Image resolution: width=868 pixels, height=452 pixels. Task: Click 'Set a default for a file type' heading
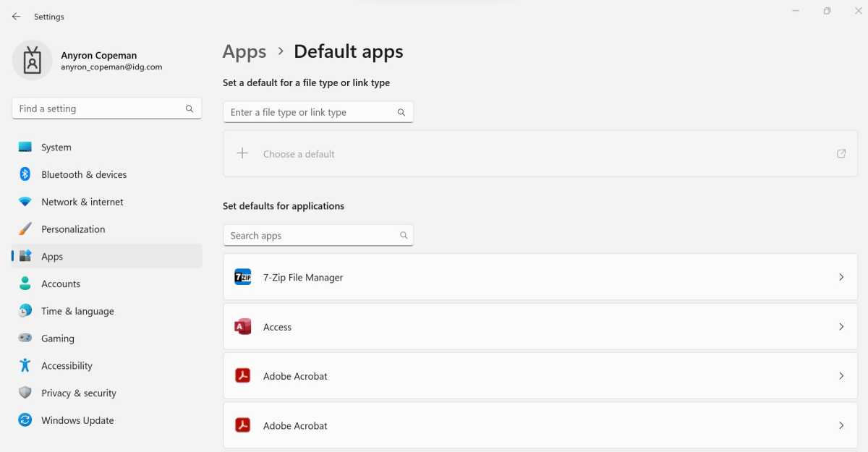point(306,83)
